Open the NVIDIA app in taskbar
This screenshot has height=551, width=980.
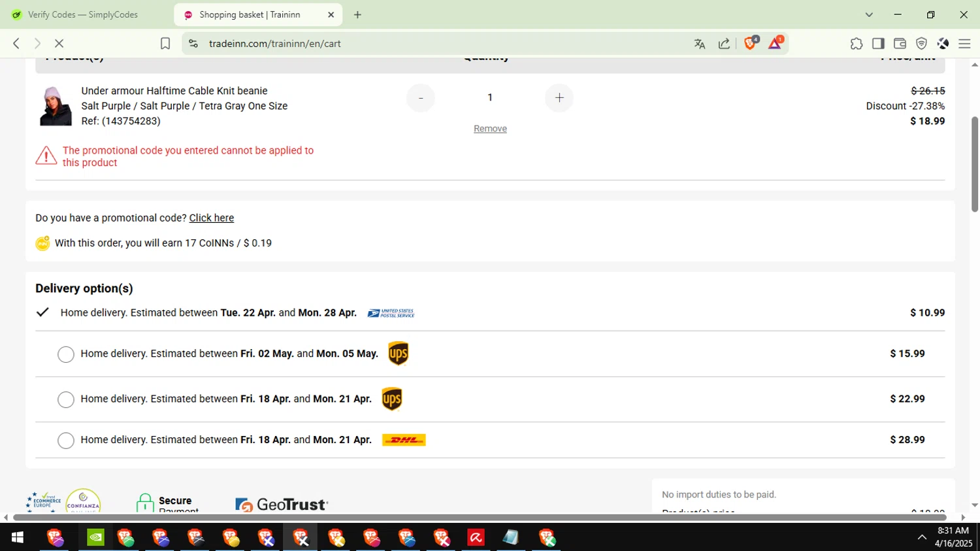(x=95, y=537)
